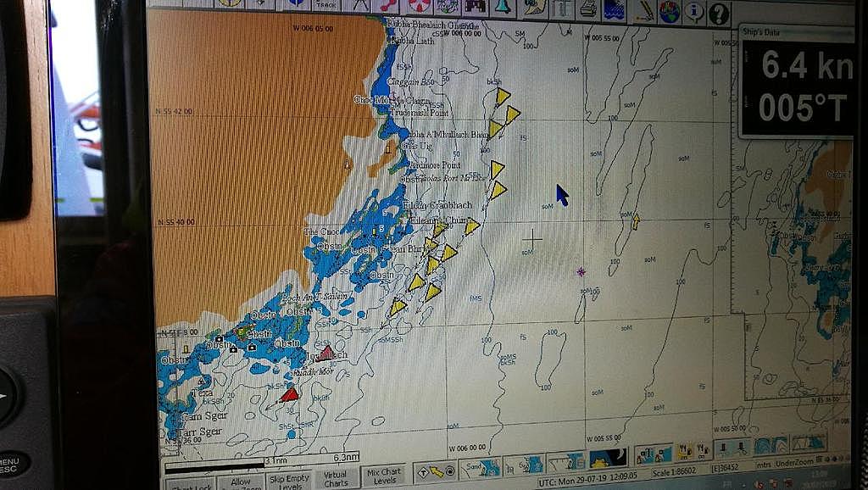Activate the lifebuoy man-overboard icon
Image resolution: width=868 pixels, height=490 pixels.
point(419,5)
